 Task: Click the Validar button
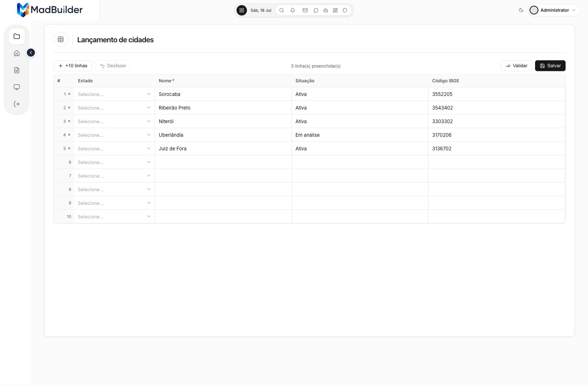[516, 66]
